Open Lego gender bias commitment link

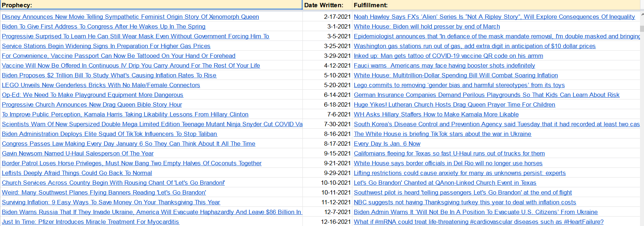(459, 85)
